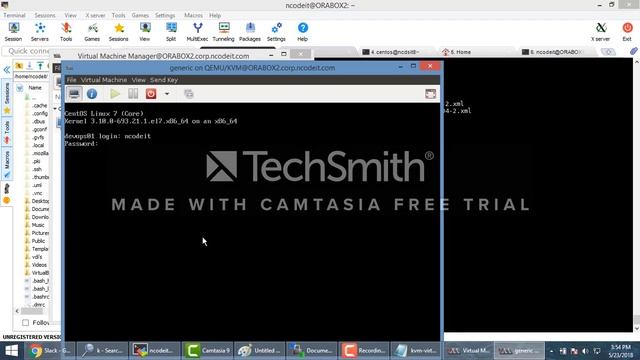The height and width of the screenshot is (360, 640).
Task: Click the Exit toolbar button
Action: tap(627, 32)
